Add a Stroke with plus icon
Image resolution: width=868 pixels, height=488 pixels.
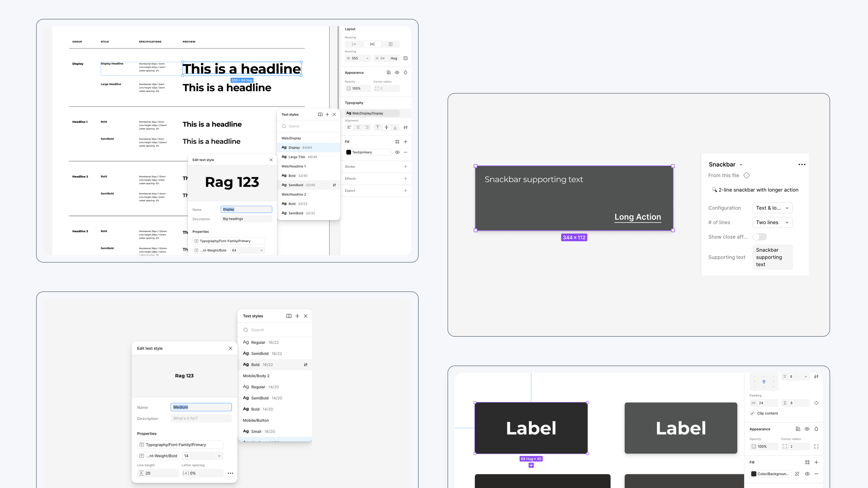coord(405,167)
